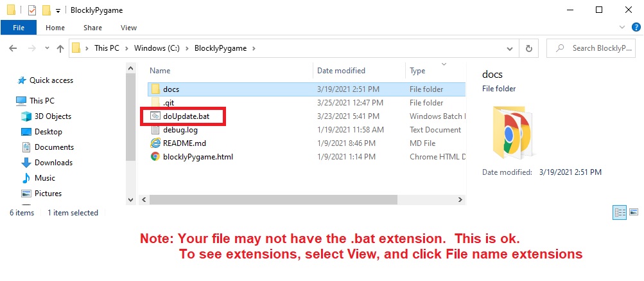This screenshot has width=644, height=281.
Task: Click Windows (C:) in the breadcrumb path
Action: [156, 48]
